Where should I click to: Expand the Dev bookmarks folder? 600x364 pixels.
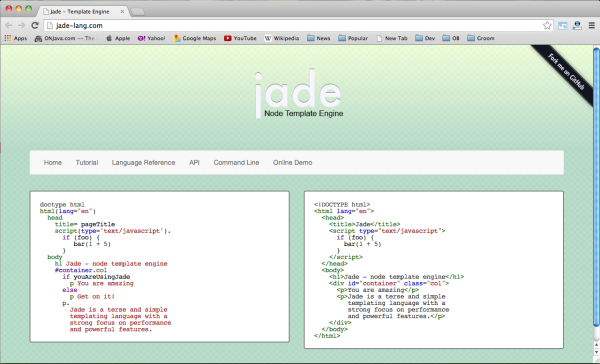425,38
